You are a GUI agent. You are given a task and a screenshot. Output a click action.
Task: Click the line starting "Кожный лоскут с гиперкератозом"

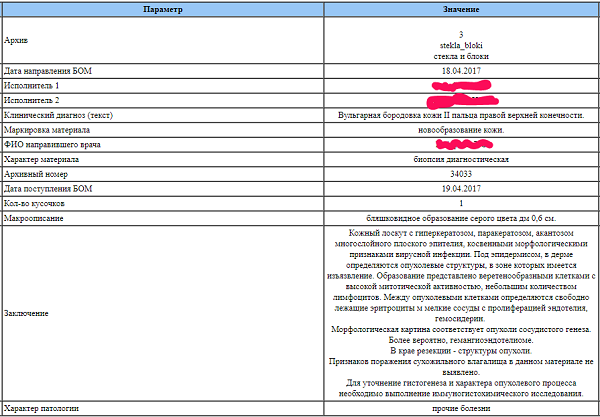tap(461, 233)
